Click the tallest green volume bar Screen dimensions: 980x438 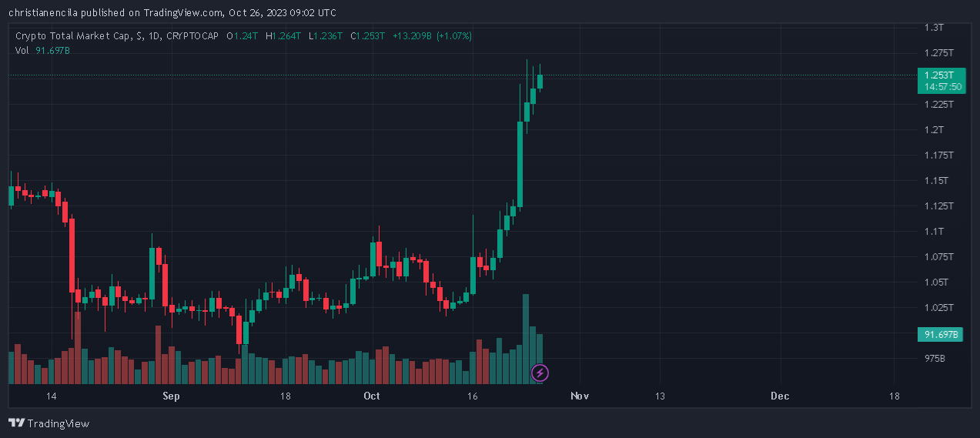pyautogui.click(x=526, y=339)
